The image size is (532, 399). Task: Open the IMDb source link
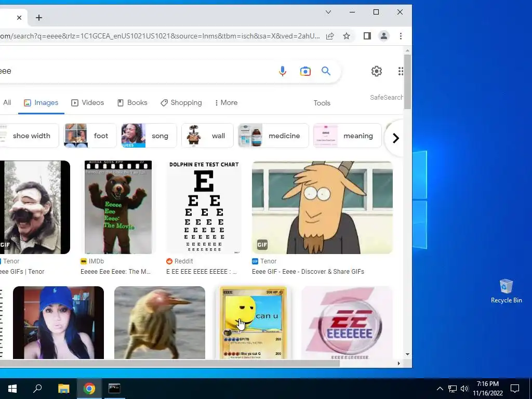pyautogui.click(x=92, y=261)
